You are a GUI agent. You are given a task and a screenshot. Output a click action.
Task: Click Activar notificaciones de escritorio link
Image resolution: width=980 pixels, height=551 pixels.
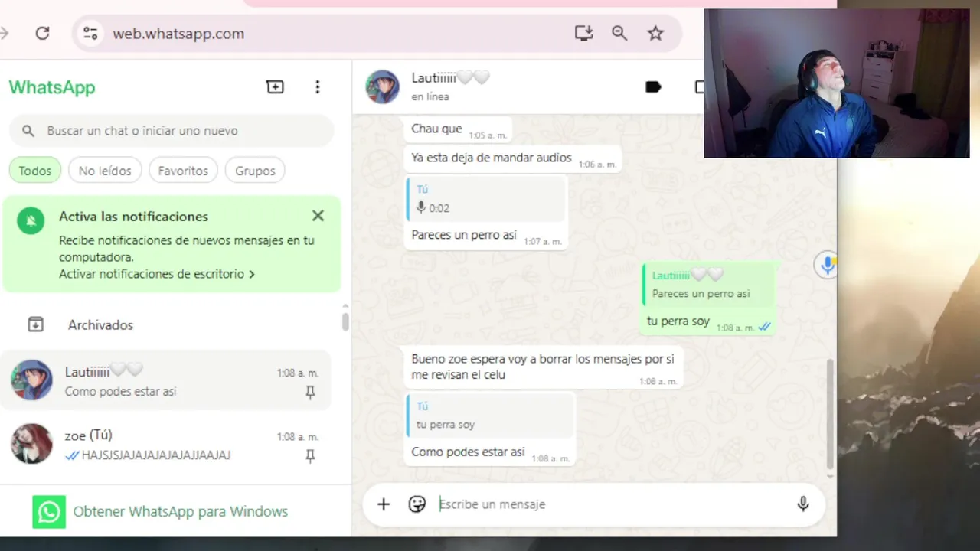tap(157, 274)
